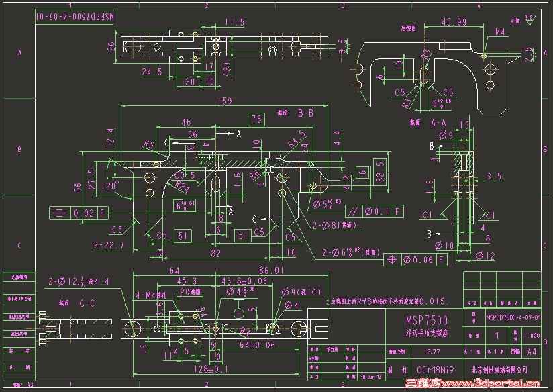Click the 27.5 vertical dimension

tap(91, 179)
